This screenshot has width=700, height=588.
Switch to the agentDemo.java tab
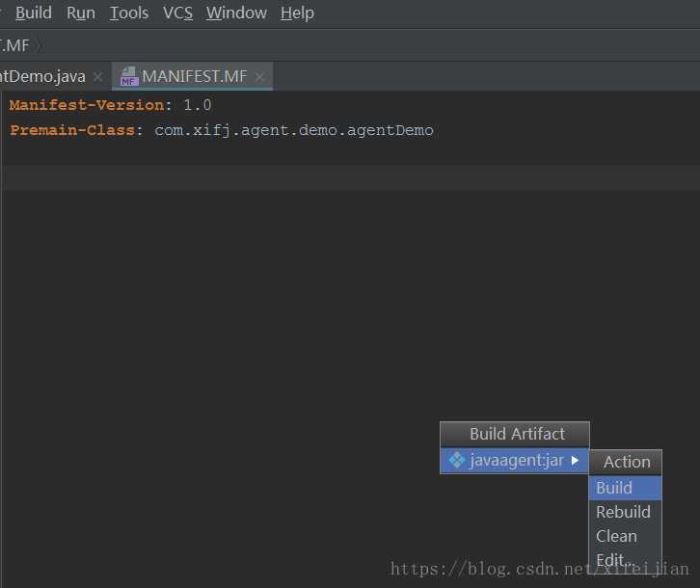coord(42,76)
